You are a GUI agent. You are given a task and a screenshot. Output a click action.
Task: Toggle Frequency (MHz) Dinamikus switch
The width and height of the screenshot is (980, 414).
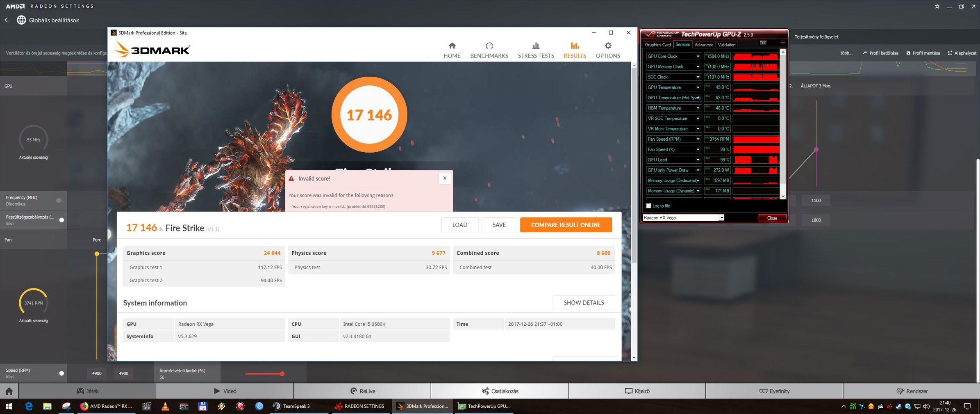[59, 200]
